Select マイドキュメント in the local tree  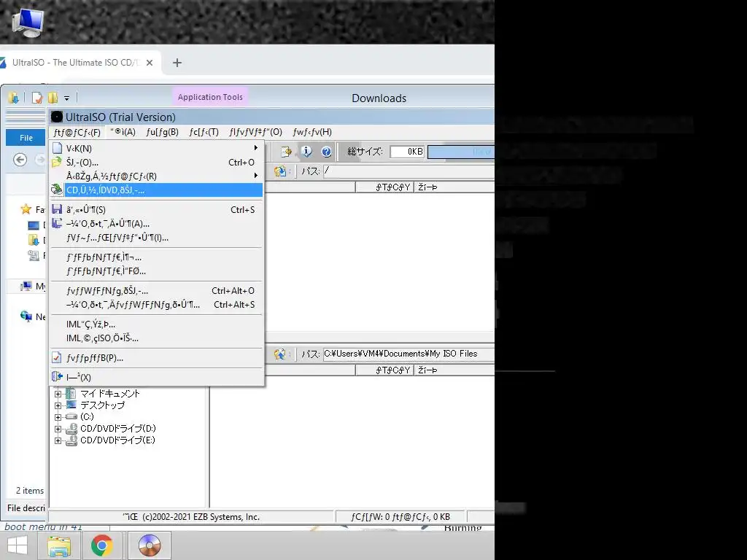coord(109,394)
